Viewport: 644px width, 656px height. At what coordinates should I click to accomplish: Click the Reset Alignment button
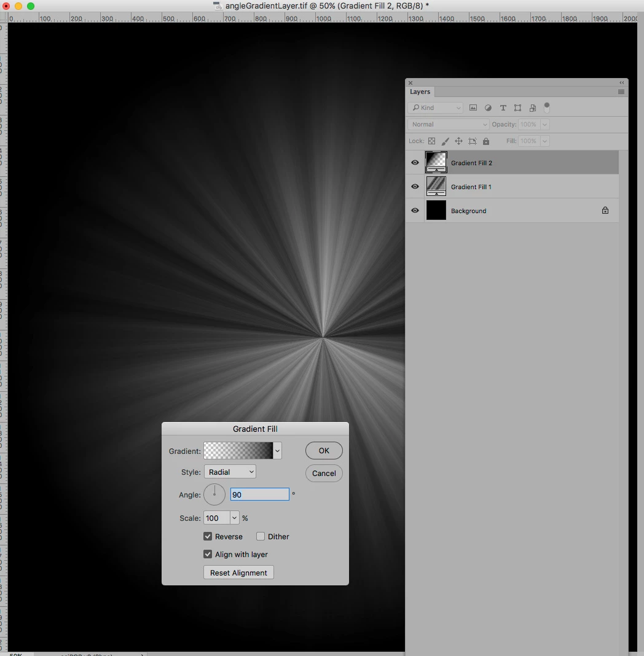coord(238,572)
